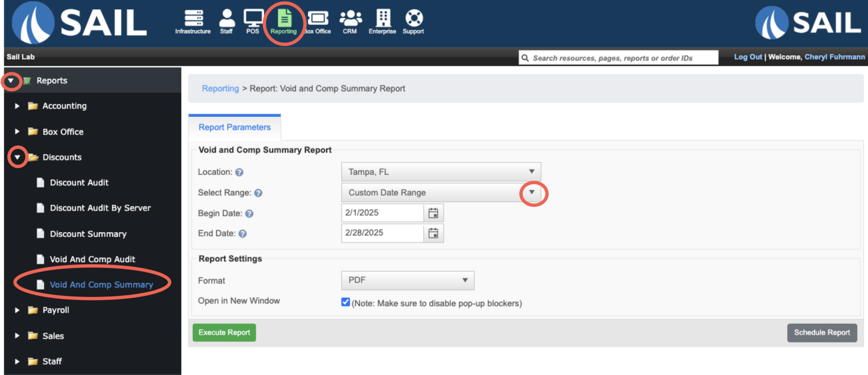
Task: Expand the Accounting folder arrow
Action: click(x=17, y=106)
